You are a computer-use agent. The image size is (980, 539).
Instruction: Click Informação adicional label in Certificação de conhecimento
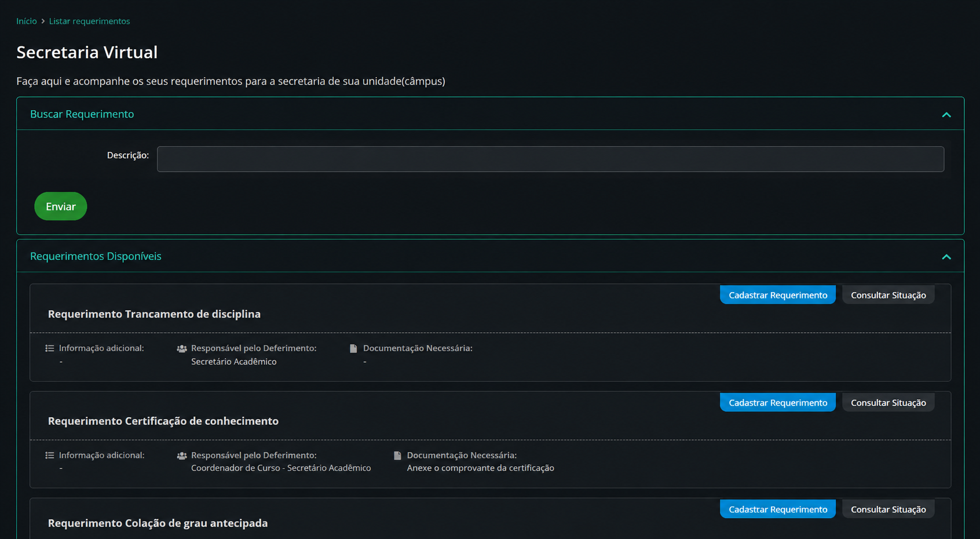point(101,456)
